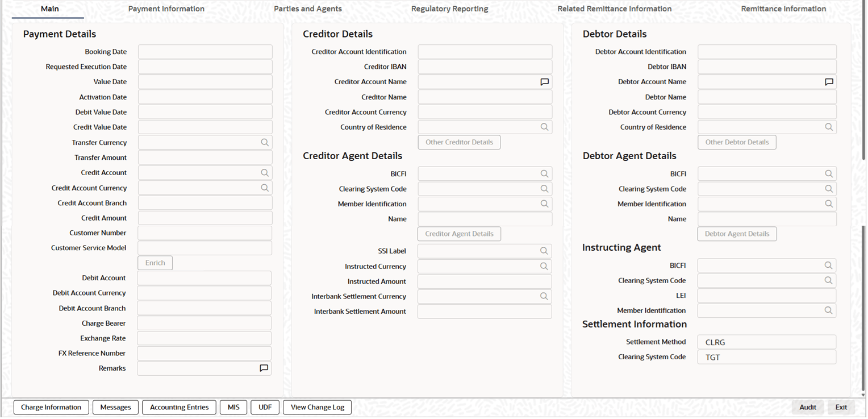868x419 pixels.
Task: Click the Requested Execution Date input
Action: (205, 67)
